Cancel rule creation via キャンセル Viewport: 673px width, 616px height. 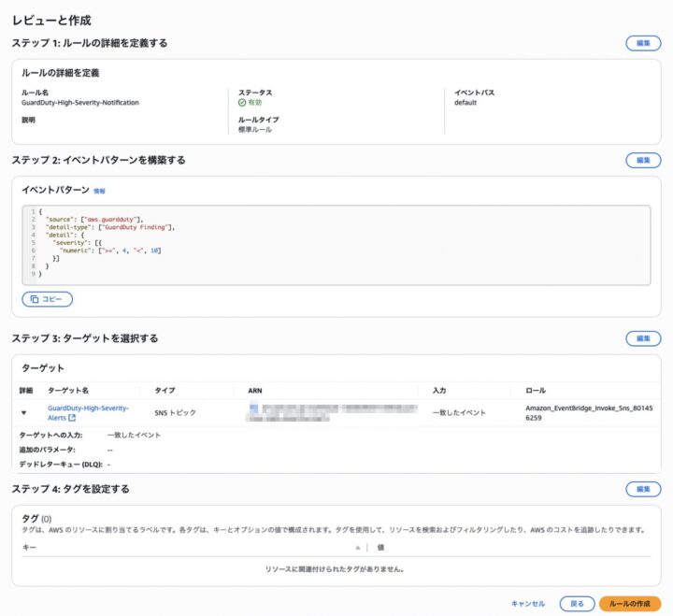pos(528,604)
